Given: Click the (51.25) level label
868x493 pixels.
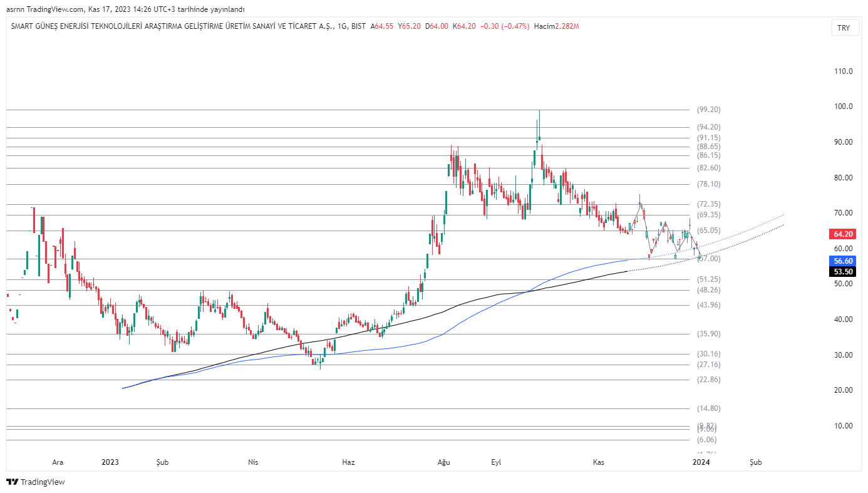Looking at the screenshot, I should pyautogui.click(x=709, y=279).
